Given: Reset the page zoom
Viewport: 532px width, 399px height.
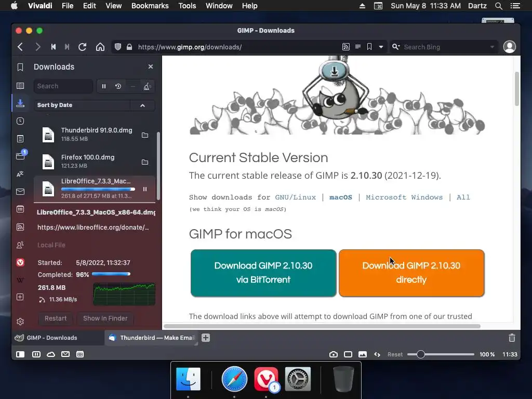Looking at the screenshot, I should (395, 354).
